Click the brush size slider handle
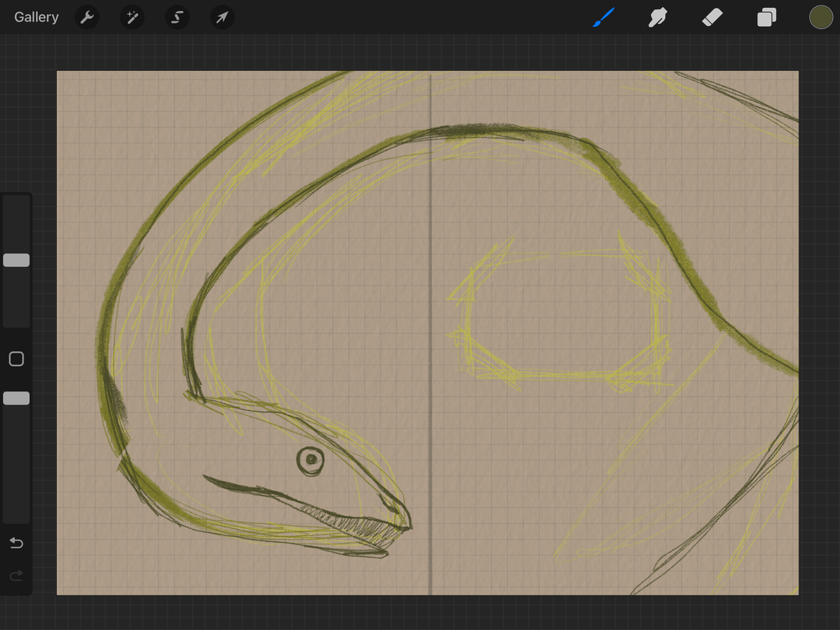Viewport: 840px width, 630px height. point(17,261)
